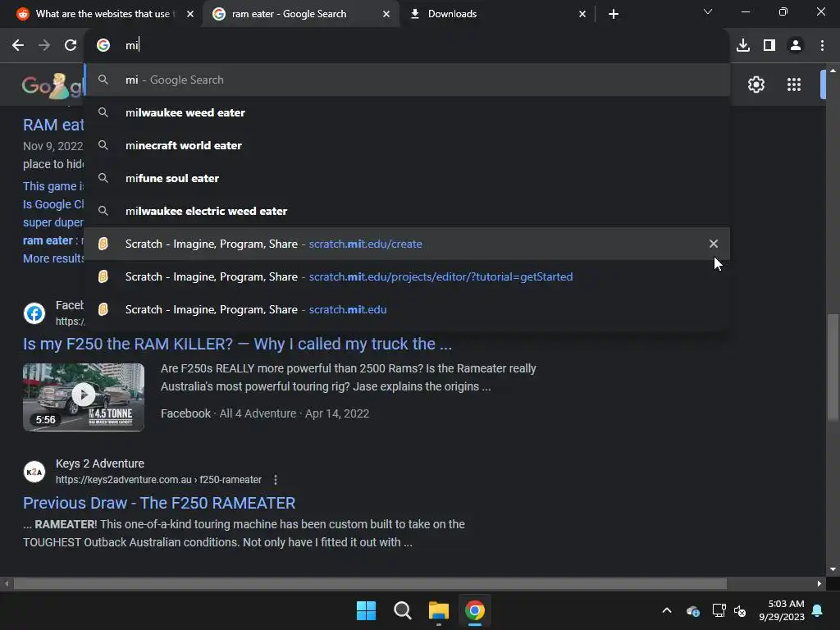This screenshot has height=630, width=840.
Task: Click the K2A site favicon
Action: coord(34,472)
